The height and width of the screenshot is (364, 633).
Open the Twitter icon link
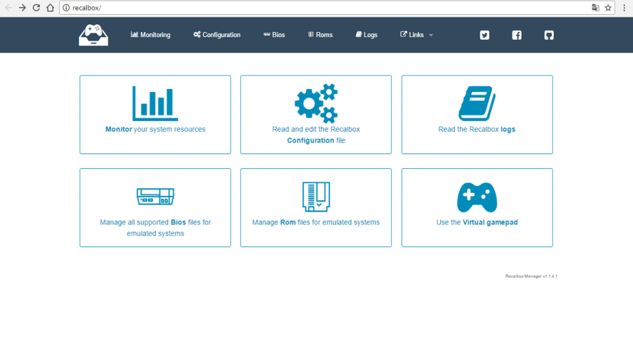coord(485,35)
